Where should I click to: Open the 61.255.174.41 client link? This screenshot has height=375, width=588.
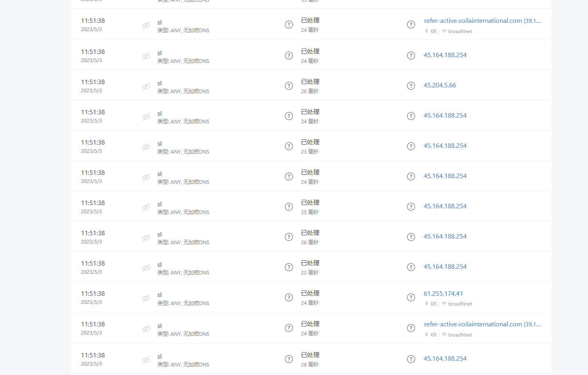(x=443, y=294)
